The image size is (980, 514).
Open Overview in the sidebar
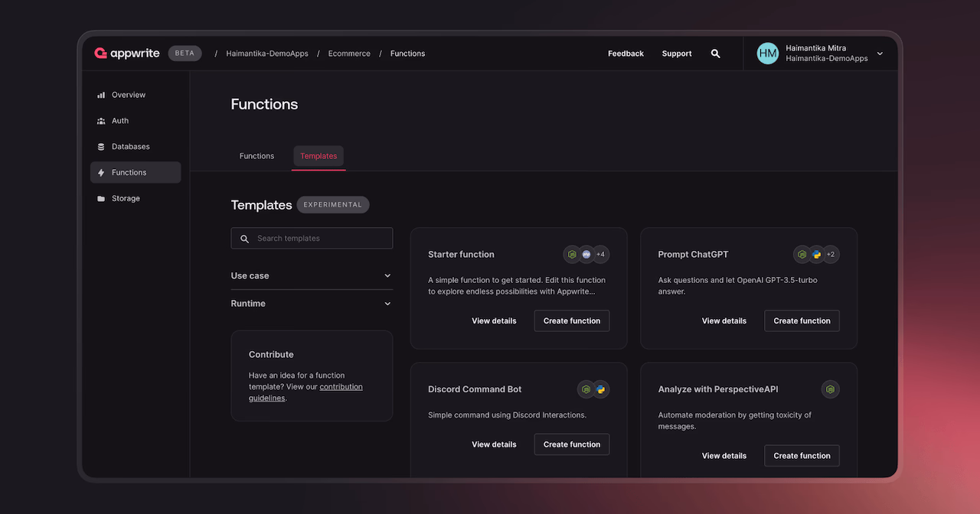tap(136, 95)
